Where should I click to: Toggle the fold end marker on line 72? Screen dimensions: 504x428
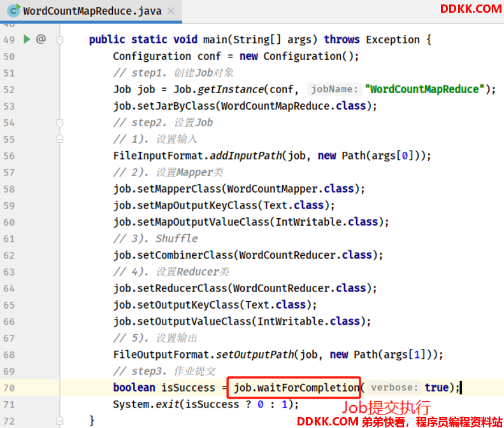[60, 420]
